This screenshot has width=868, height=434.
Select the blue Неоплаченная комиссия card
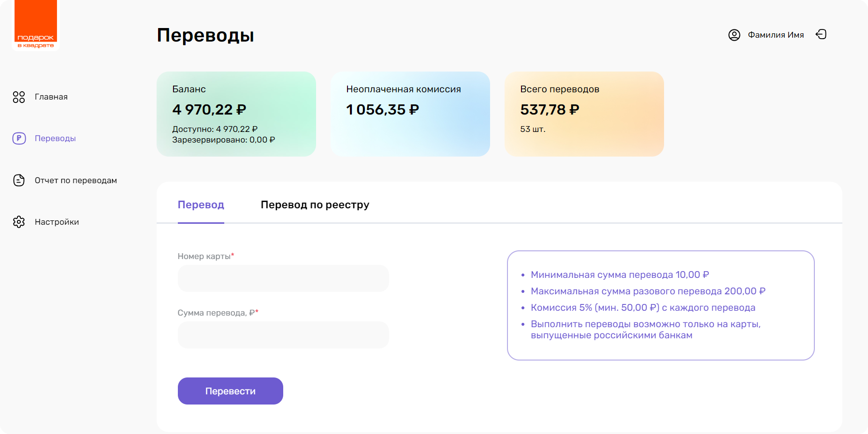tap(410, 114)
